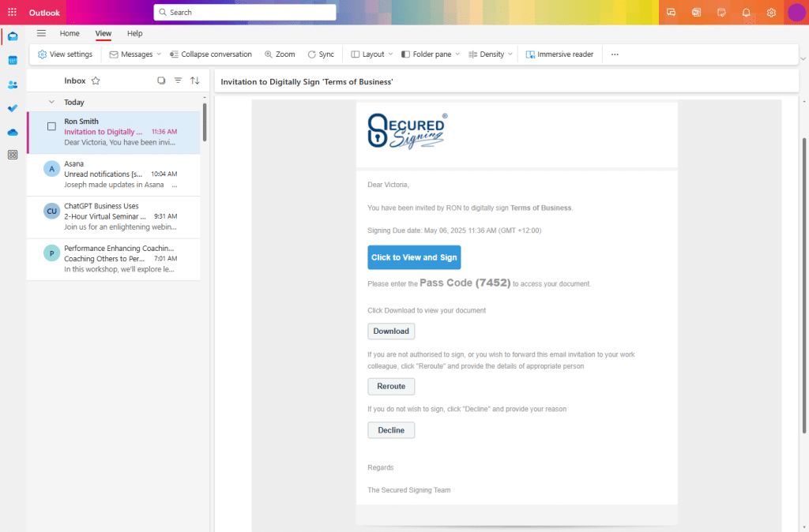Open the Mail icon in left rail
The height and width of the screenshot is (532, 809).
(x=13, y=36)
